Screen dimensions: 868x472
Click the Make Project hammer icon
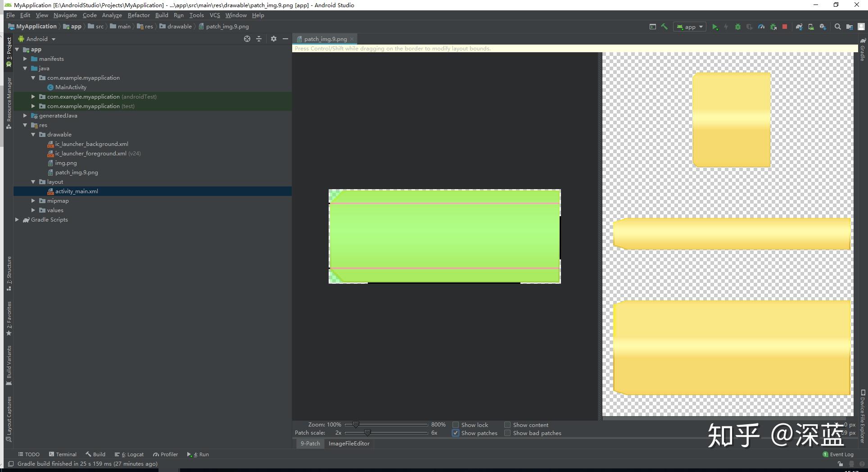tap(664, 27)
